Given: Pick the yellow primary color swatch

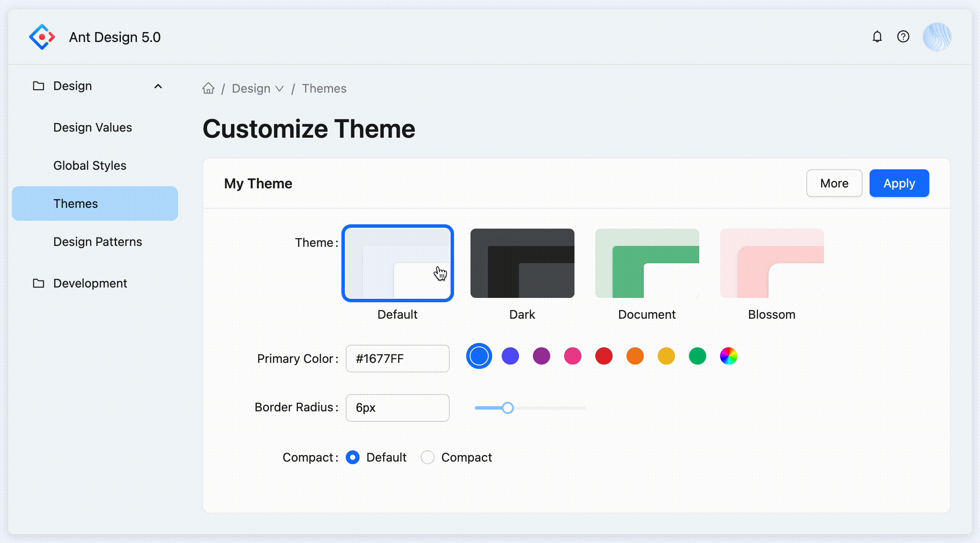Looking at the screenshot, I should [666, 356].
